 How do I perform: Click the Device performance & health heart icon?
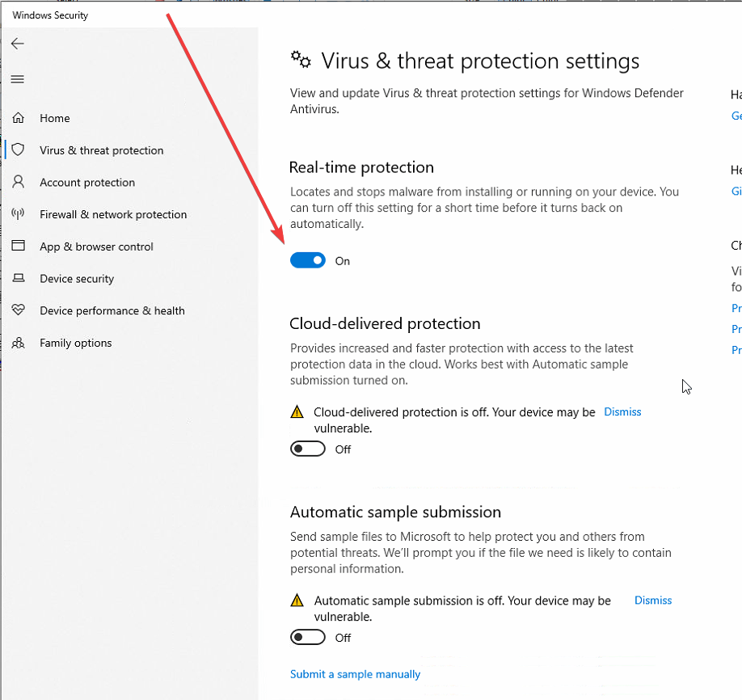(x=18, y=310)
